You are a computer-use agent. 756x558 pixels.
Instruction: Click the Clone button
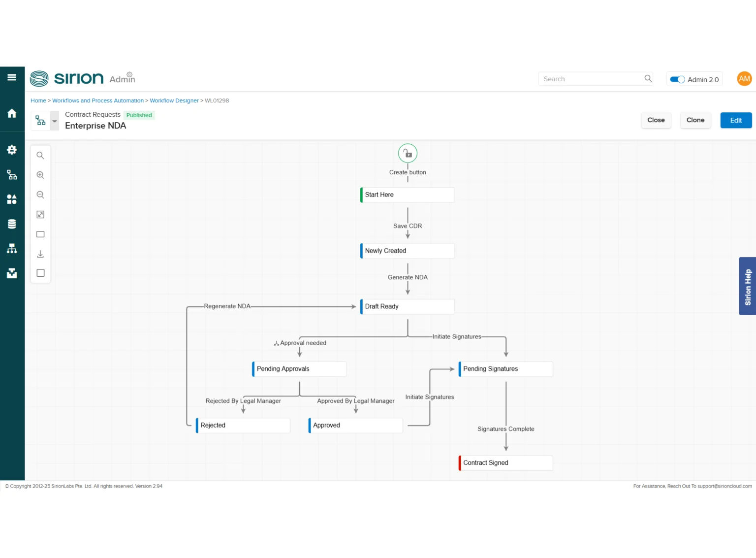click(695, 120)
